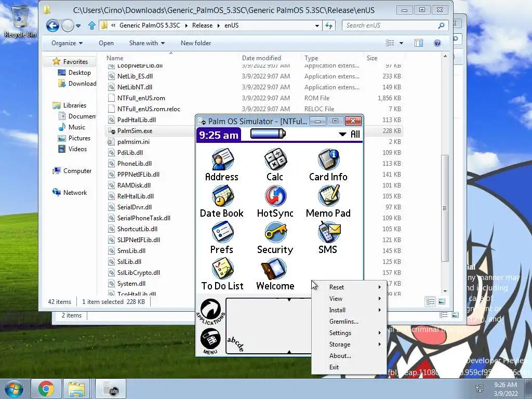
Task: Open the change view options arrow
Action: 402,43
